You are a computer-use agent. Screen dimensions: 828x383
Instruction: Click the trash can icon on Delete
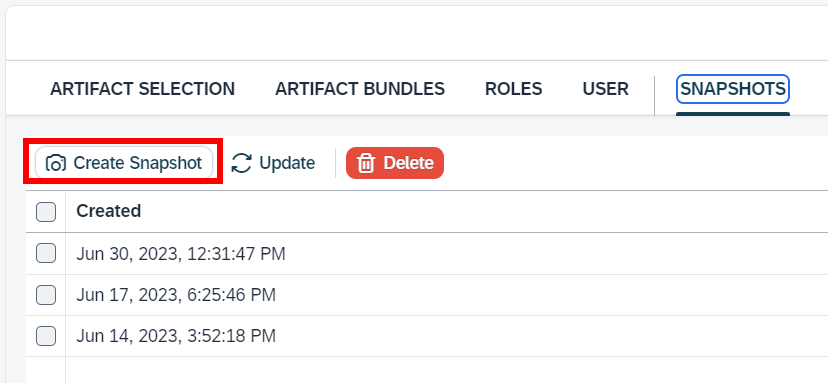[x=366, y=163]
